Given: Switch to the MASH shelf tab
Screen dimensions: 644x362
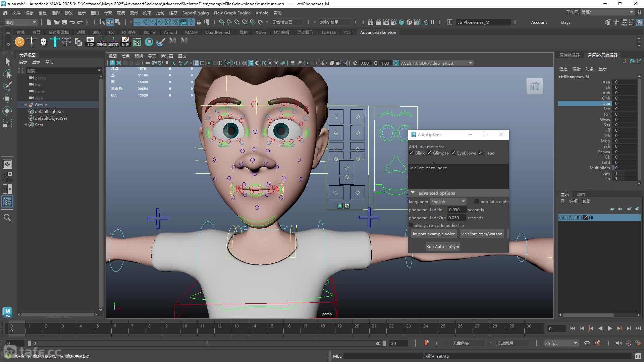Looking at the screenshot, I should click(x=191, y=32).
